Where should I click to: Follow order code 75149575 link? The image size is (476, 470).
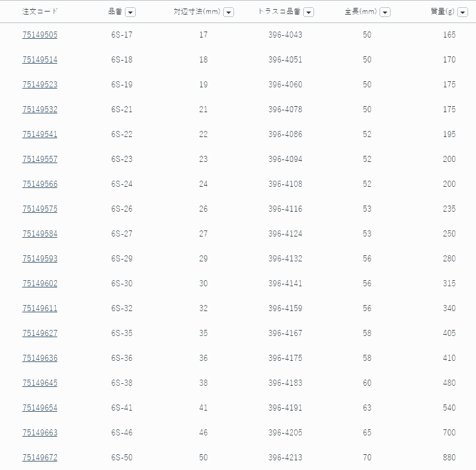click(x=40, y=209)
